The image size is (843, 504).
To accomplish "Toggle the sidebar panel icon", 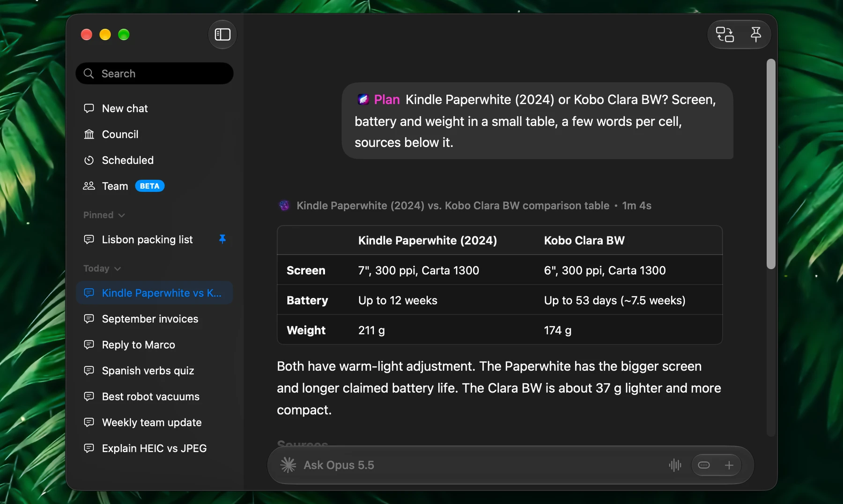I will click(x=222, y=35).
